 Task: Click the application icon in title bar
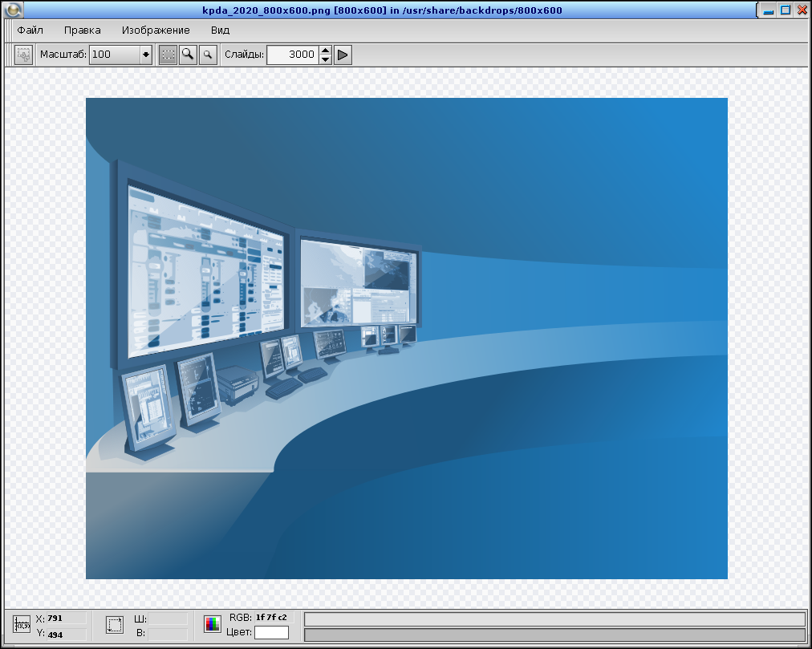click(13, 10)
